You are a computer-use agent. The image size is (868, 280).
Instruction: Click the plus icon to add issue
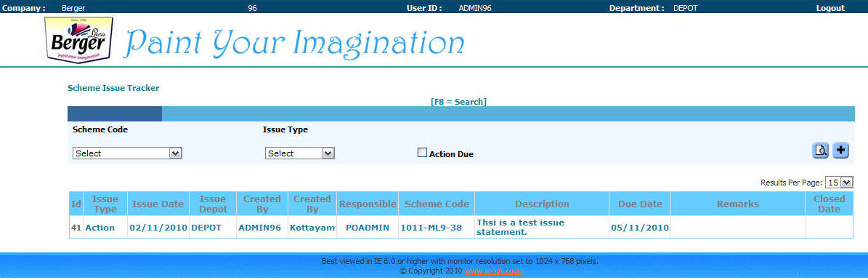[841, 150]
